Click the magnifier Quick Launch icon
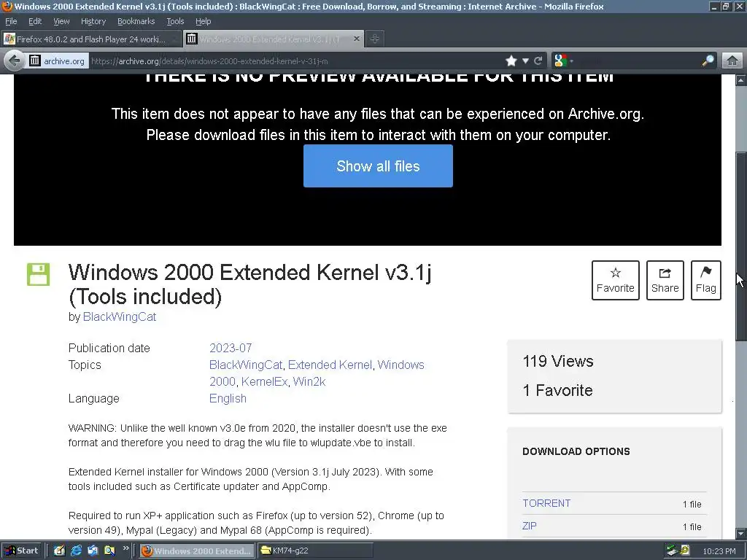 109,551
